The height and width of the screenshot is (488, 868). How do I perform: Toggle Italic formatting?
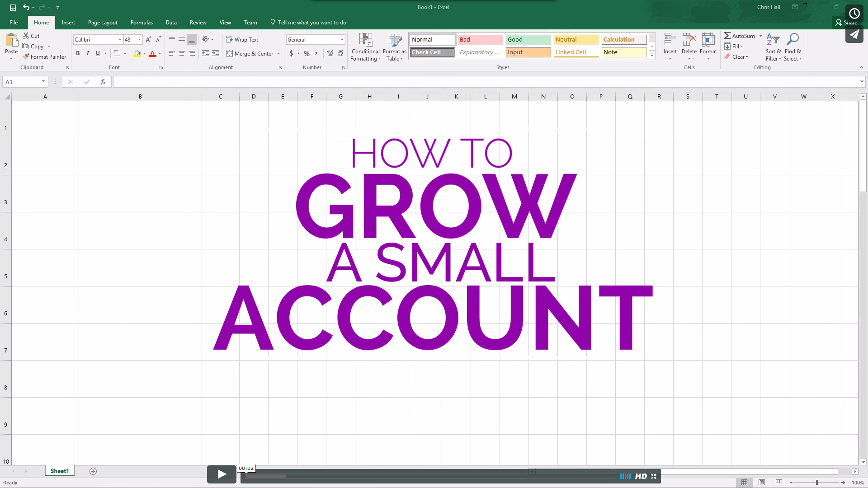(x=88, y=53)
